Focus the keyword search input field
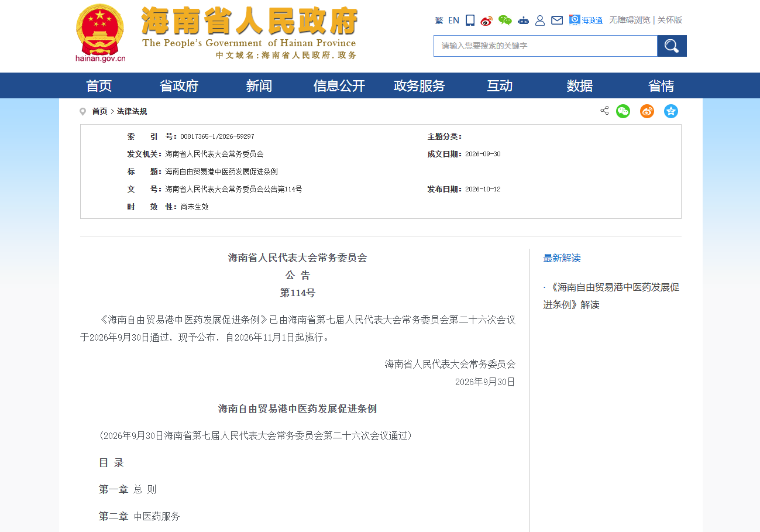Viewport: 760px width, 532px height. point(545,46)
